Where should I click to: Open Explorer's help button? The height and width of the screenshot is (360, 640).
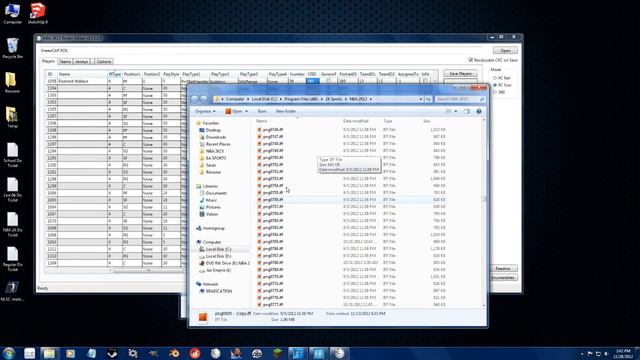(x=479, y=111)
